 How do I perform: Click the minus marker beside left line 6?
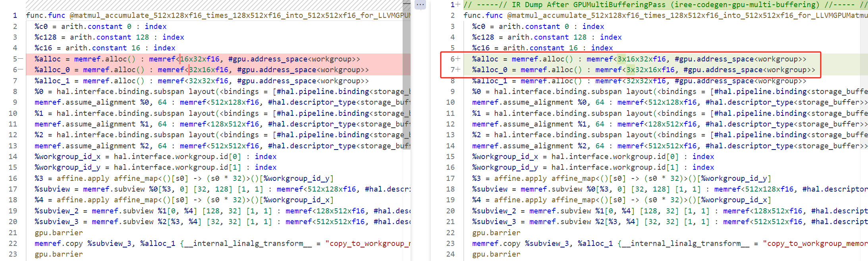click(21, 69)
